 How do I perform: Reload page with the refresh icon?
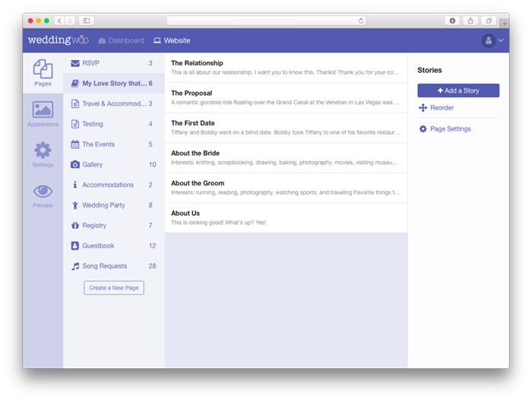click(361, 21)
